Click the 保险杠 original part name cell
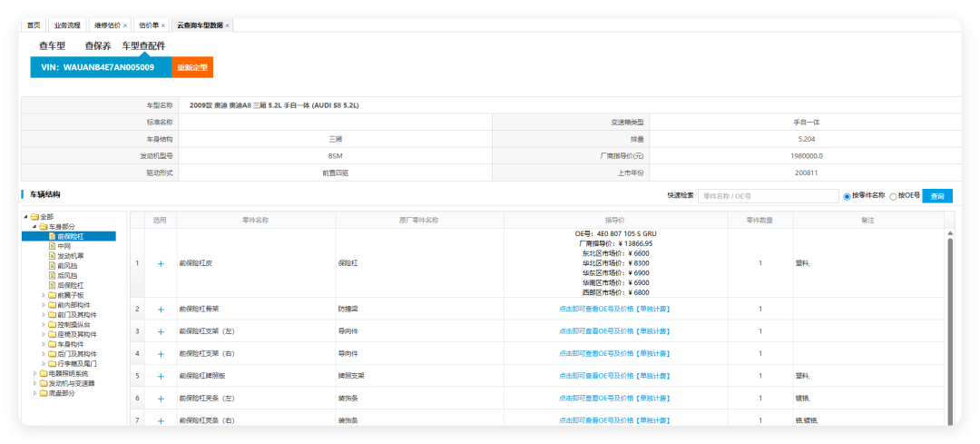The image size is (980, 444). coord(419,264)
